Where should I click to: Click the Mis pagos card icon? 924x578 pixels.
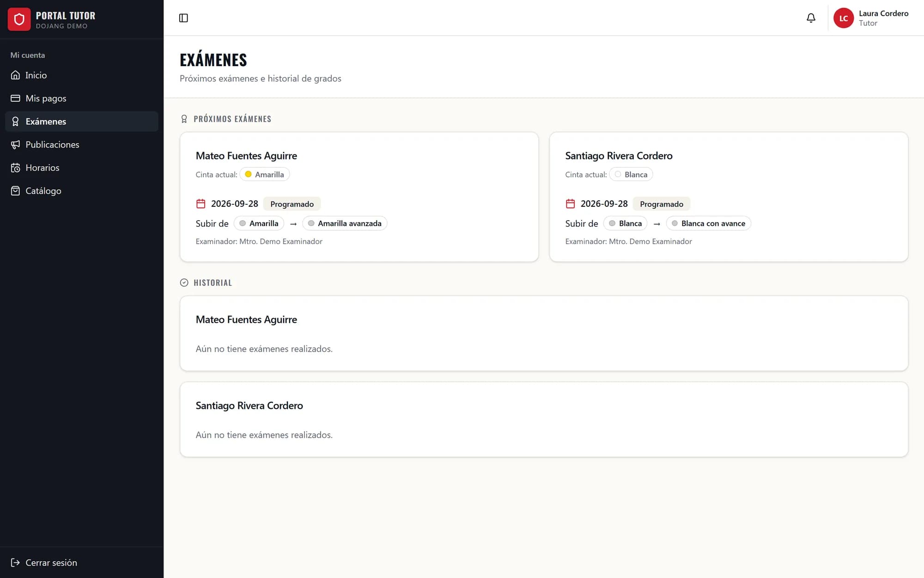pyautogui.click(x=15, y=98)
